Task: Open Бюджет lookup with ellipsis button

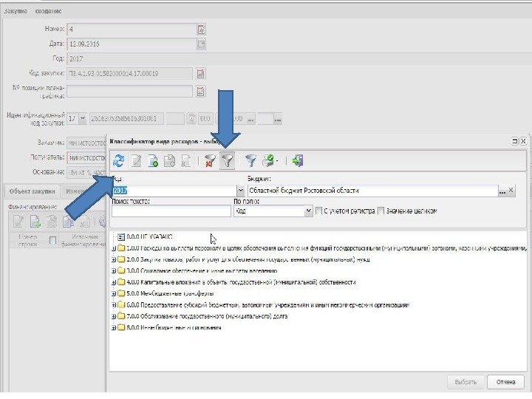Action: [x=502, y=191]
